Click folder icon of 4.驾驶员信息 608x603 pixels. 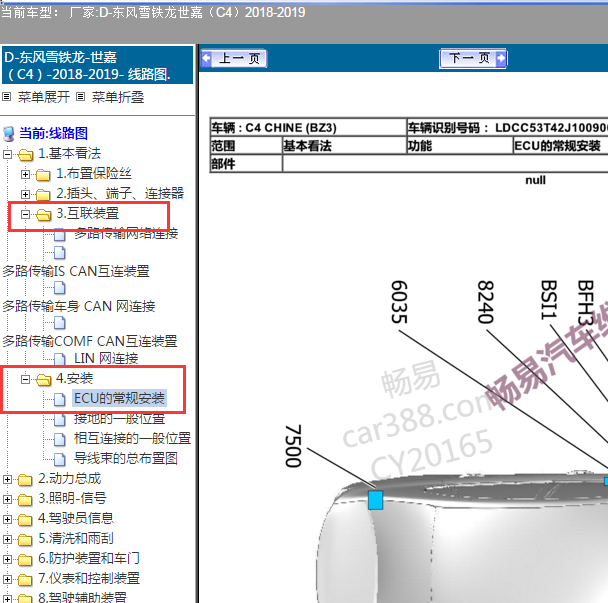tap(25, 520)
